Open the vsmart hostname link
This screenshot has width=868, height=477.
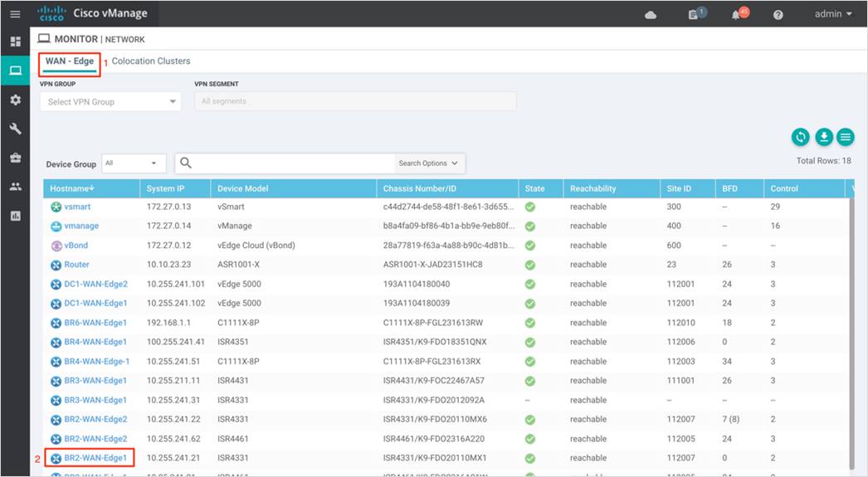[x=77, y=207]
